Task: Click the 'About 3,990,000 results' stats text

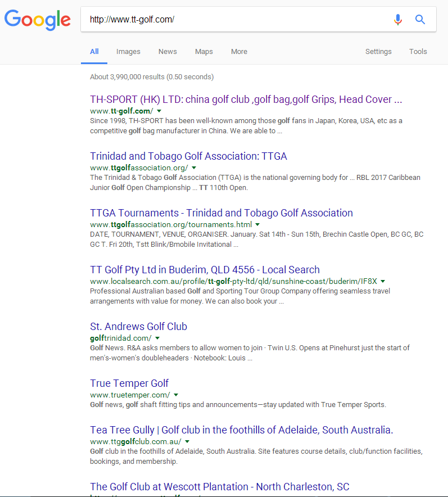Action: (152, 76)
